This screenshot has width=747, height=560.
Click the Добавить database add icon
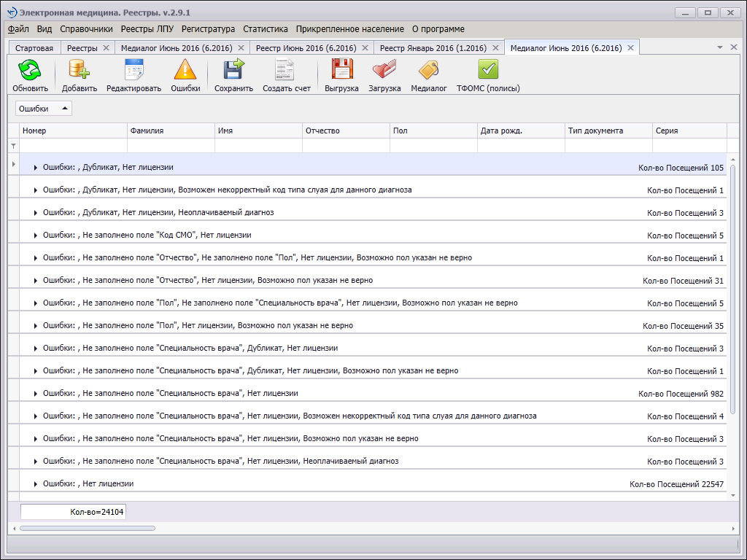click(79, 69)
